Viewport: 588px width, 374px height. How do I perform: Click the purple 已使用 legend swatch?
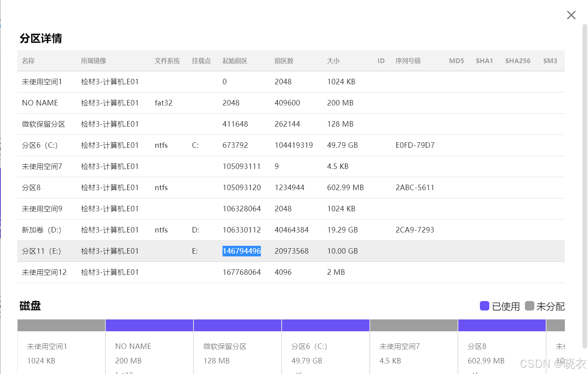[485, 306]
